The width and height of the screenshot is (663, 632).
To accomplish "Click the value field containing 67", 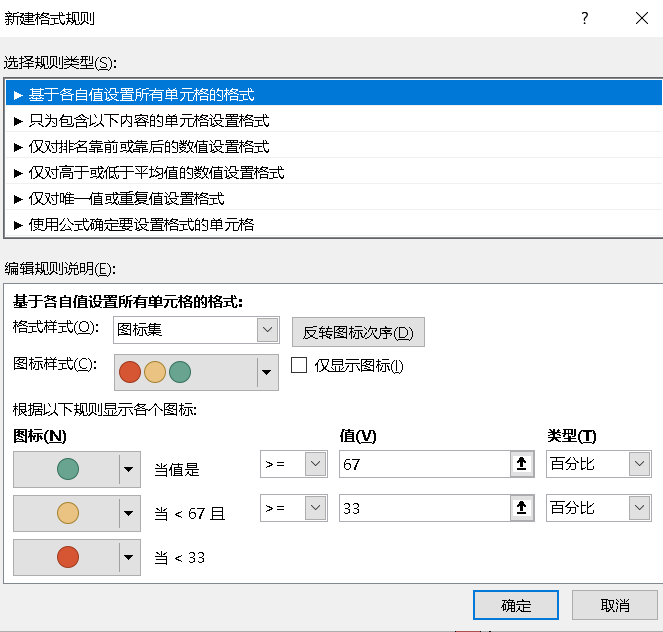I will pos(425,464).
